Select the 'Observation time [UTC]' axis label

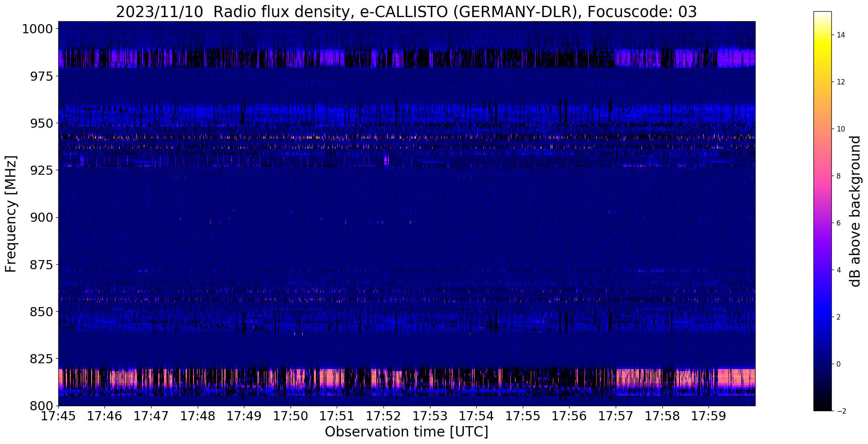pos(406,432)
